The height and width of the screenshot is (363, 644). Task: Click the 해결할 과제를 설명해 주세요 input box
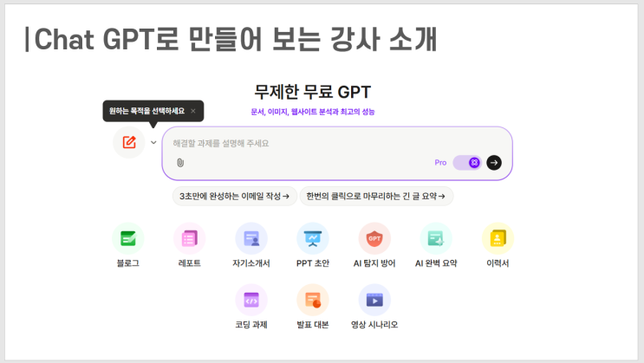337,153
